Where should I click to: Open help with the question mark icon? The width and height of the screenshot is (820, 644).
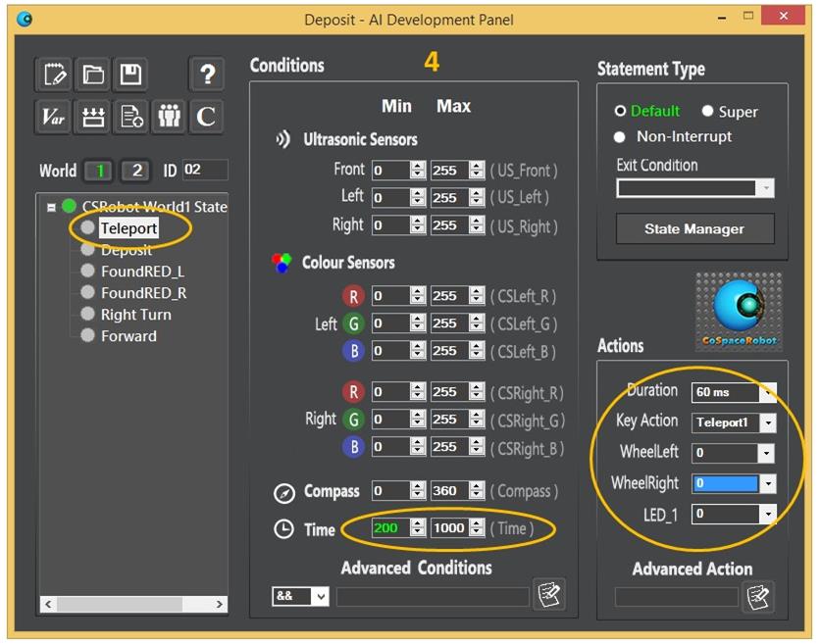point(206,74)
